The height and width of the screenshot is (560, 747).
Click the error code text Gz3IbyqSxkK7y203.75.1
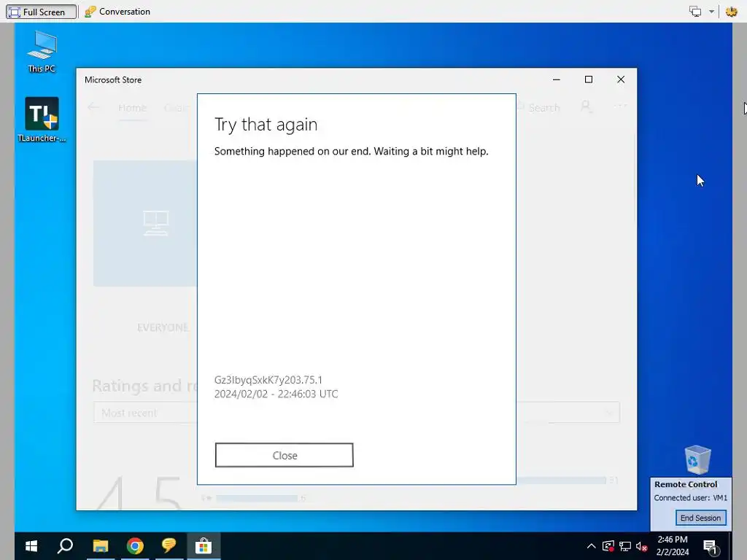(x=268, y=380)
